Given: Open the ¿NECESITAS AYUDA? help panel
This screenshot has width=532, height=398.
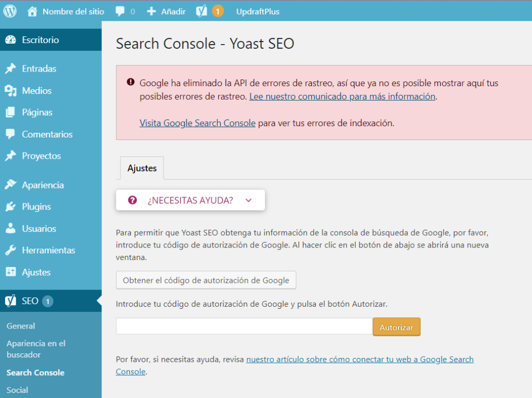Looking at the screenshot, I should pyautogui.click(x=190, y=200).
